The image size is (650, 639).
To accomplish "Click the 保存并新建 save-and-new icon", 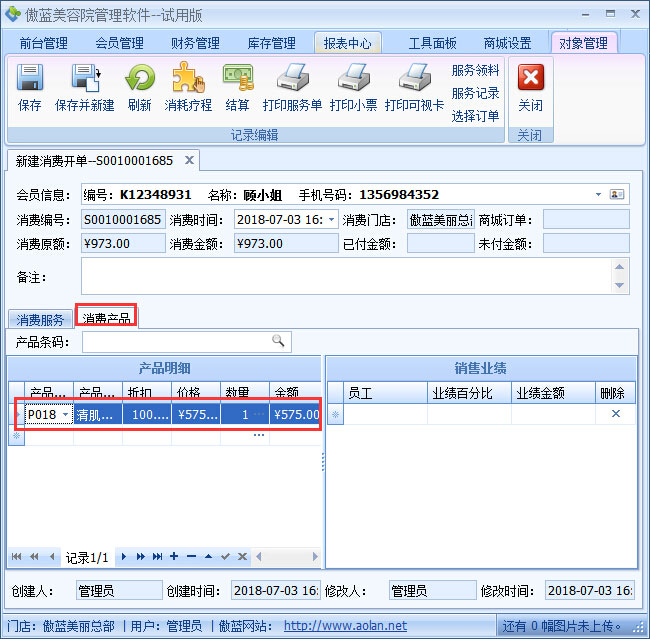I will pos(85,78).
